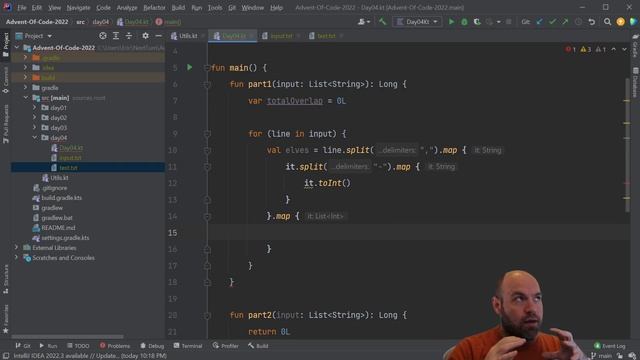Click Project panel horizontal scrollbar
The image size is (640, 360).
click(67, 337)
